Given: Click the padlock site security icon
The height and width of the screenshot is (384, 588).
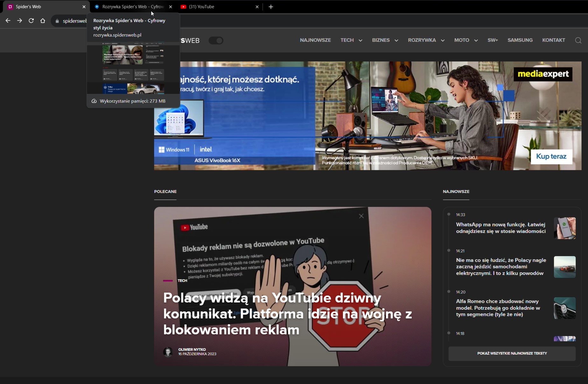Looking at the screenshot, I should tap(57, 21).
